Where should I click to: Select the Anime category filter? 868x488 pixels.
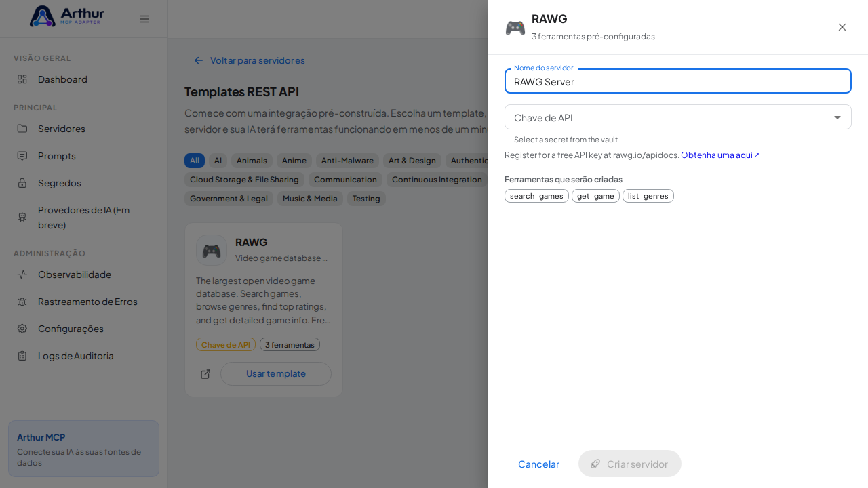click(x=294, y=161)
